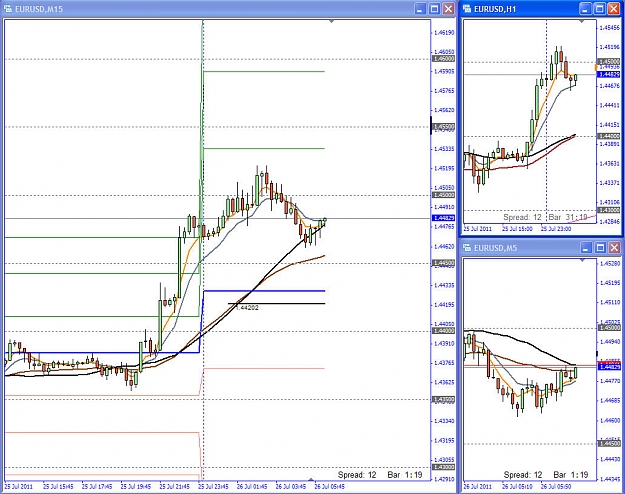
Task: Click the 26 Jul 05:50 label on M5 time axis
Action: pyautogui.click(x=556, y=486)
